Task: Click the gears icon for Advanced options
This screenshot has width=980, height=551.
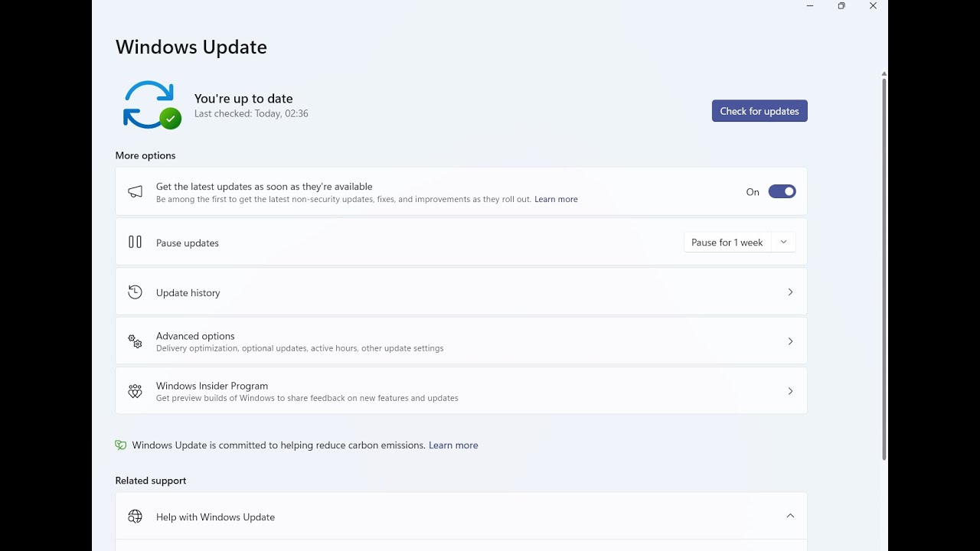Action: coord(136,341)
